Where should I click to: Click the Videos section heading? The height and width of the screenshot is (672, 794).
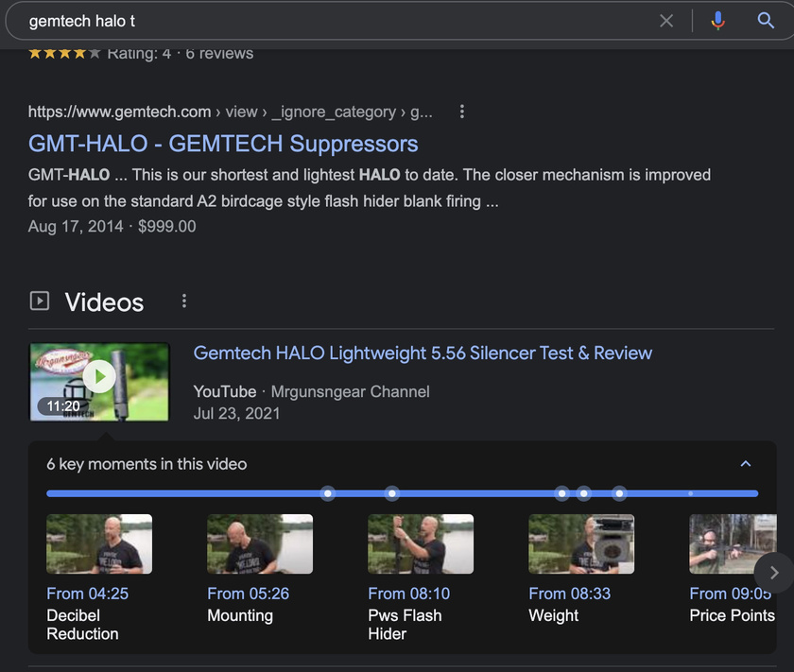click(x=104, y=302)
